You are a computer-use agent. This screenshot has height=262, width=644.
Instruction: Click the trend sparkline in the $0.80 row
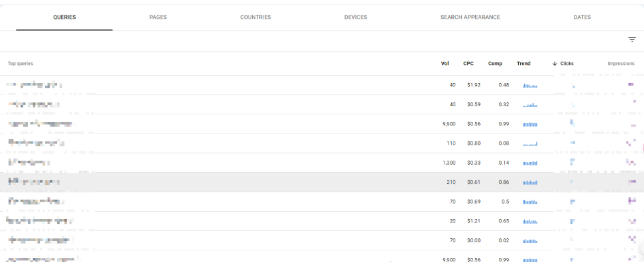click(530, 144)
